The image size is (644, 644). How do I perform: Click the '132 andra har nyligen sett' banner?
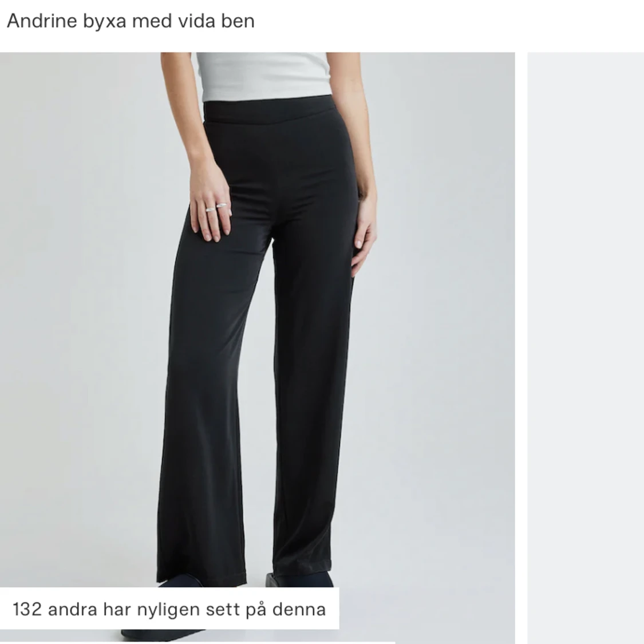coord(169,609)
